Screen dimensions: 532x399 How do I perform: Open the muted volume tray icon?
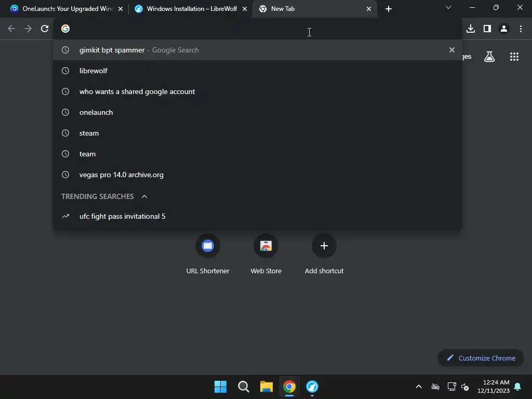point(465,387)
